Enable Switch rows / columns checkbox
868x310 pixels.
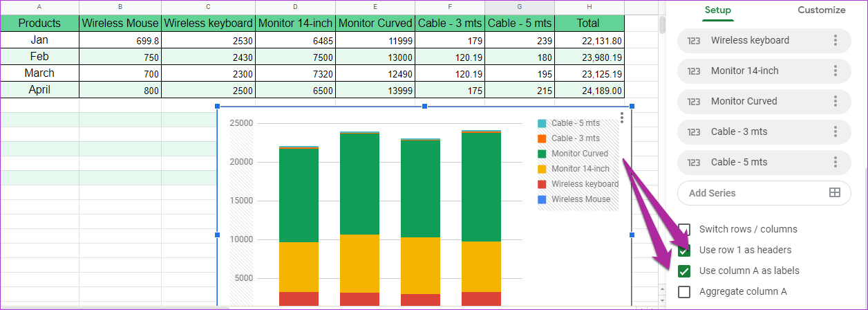point(684,230)
